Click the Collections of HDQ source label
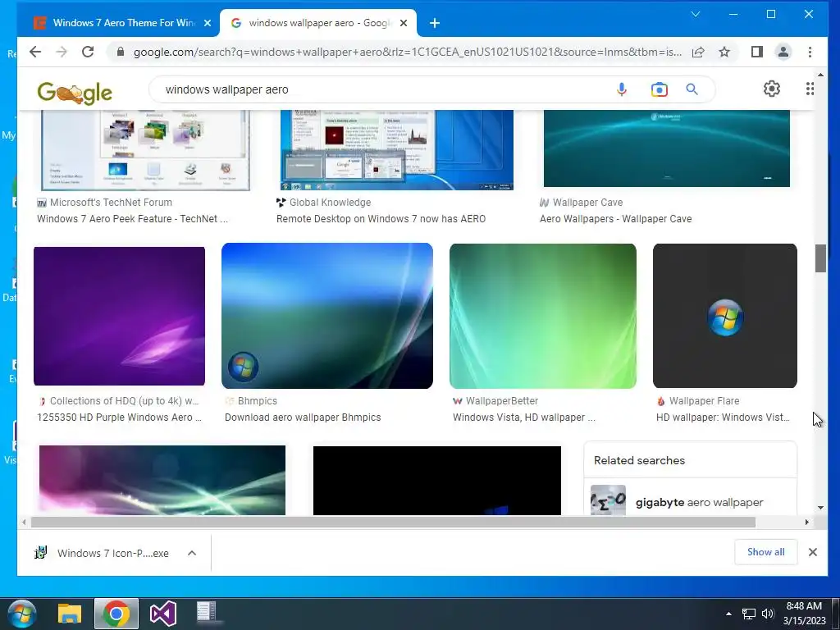840x630 pixels. pos(125,400)
